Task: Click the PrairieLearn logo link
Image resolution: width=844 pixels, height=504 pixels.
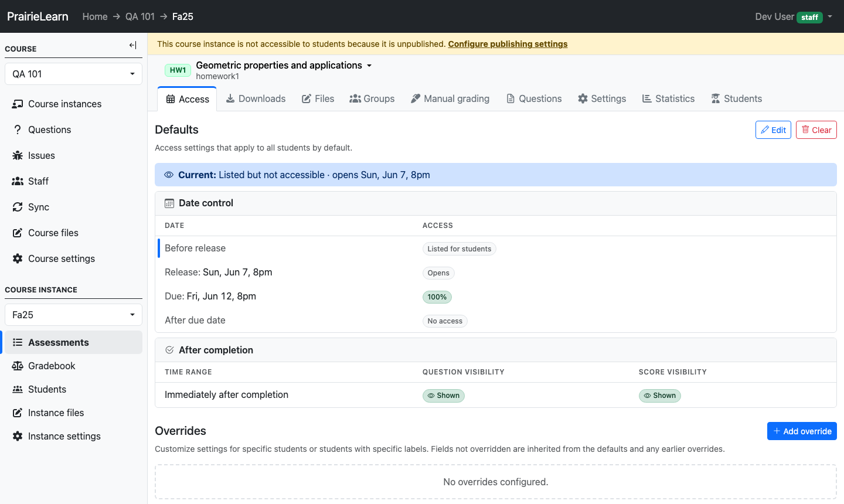Action: click(x=38, y=16)
